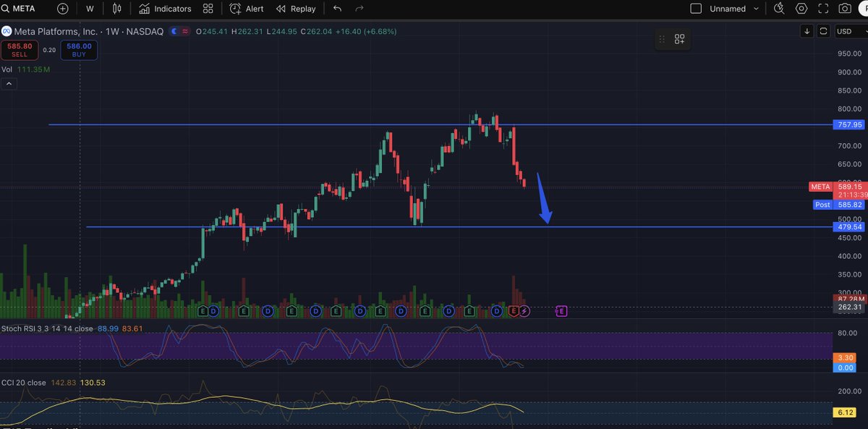Select the Stoch RSI 3 3 14 14 legend
The height and width of the screenshot is (429, 868).
(x=48, y=328)
